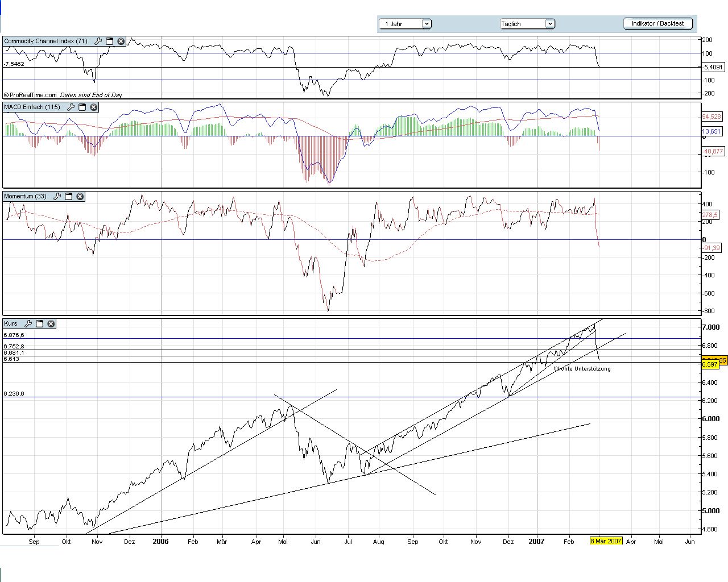Viewport: 728px width, 582px height.
Task: Close the MACD Einfach indicator panel
Action: 94,107
